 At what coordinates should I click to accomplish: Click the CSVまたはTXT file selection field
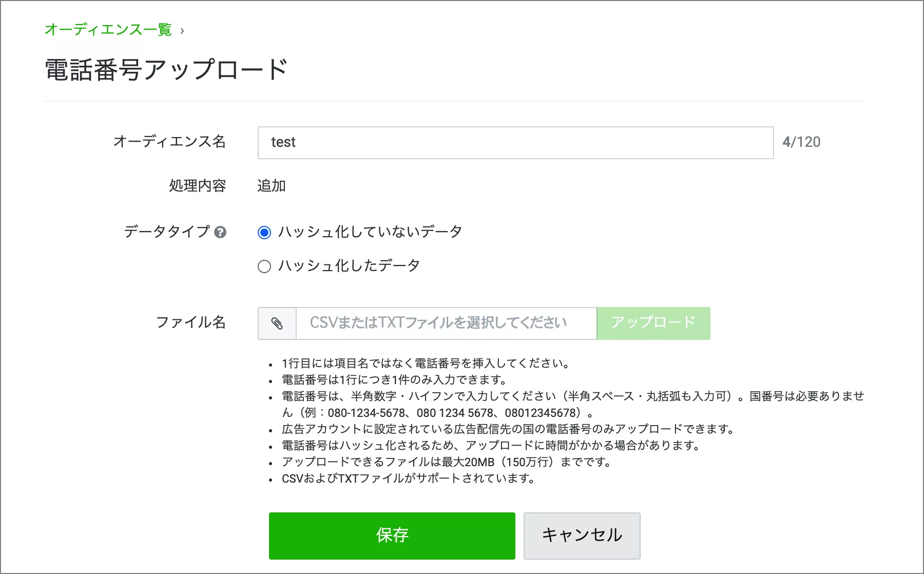(446, 323)
